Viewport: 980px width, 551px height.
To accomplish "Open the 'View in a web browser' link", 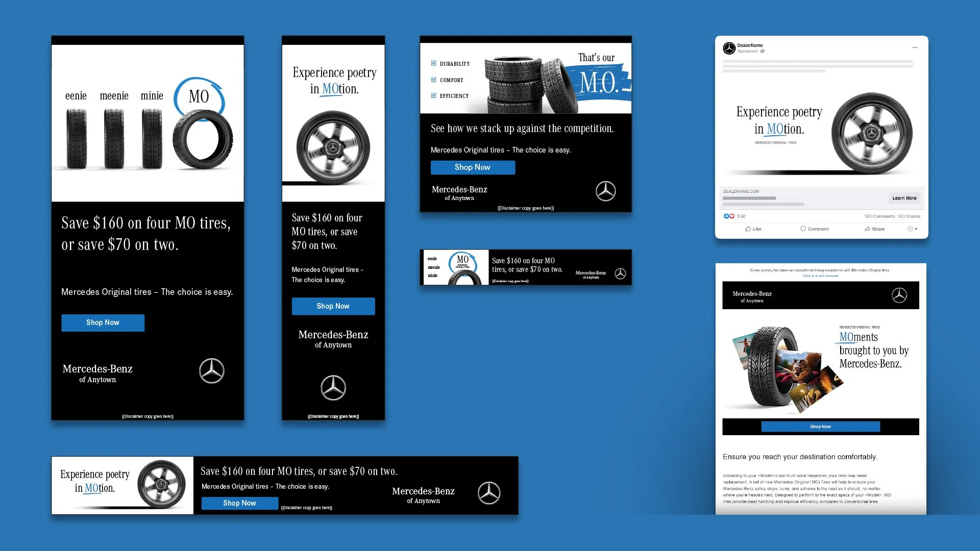I will coord(820,276).
